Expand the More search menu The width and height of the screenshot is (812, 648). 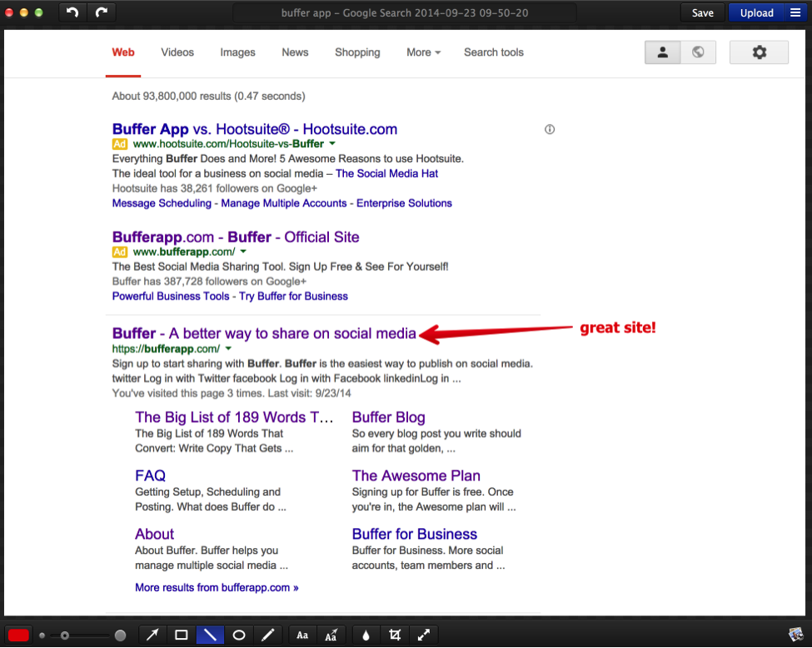423,52
